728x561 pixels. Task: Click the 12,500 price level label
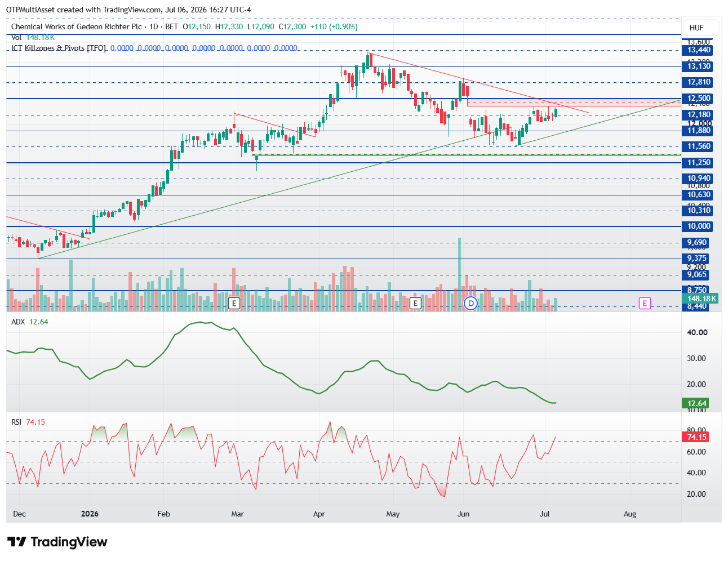[699, 99]
